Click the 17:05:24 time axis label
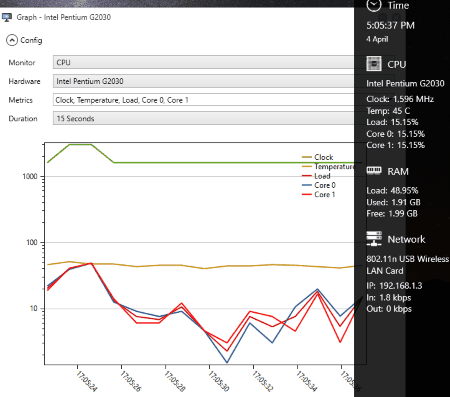Viewport: 450px width, 397px height. [x=87, y=381]
